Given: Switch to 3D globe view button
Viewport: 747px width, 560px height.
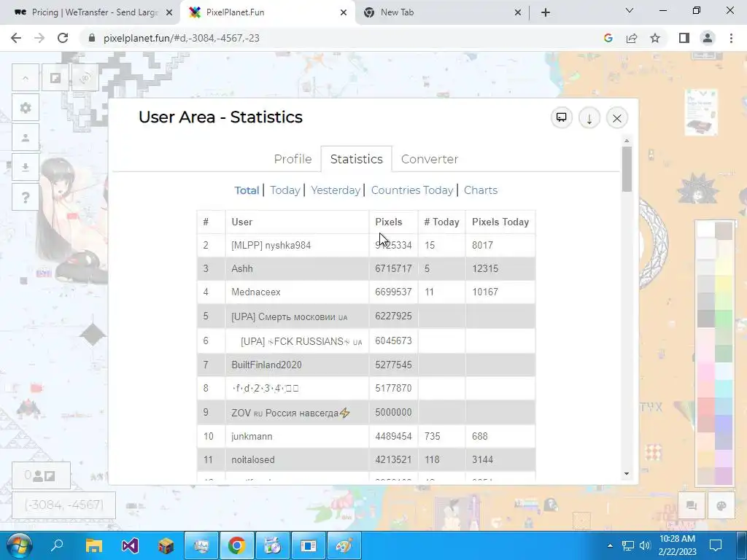Looking at the screenshot, I should [x=85, y=77].
